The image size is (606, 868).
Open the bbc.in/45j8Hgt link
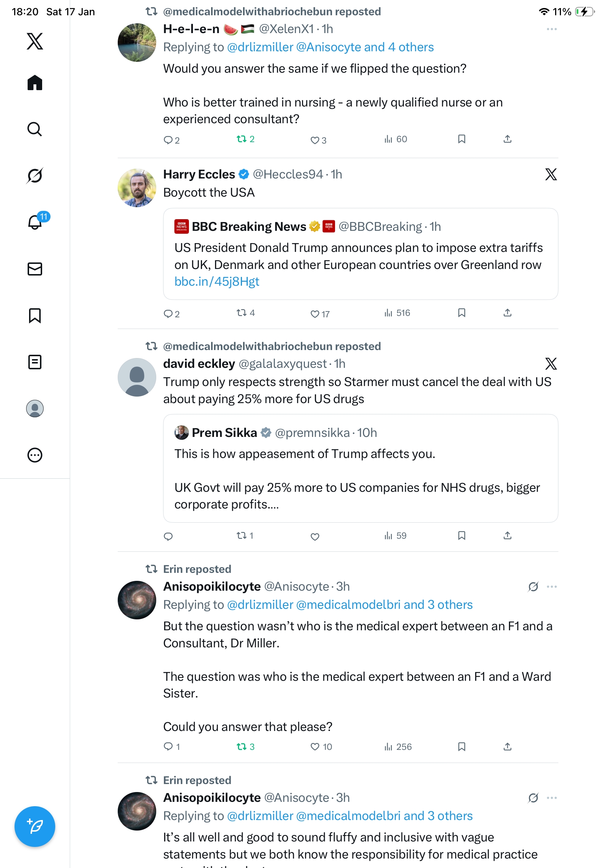(x=217, y=281)
